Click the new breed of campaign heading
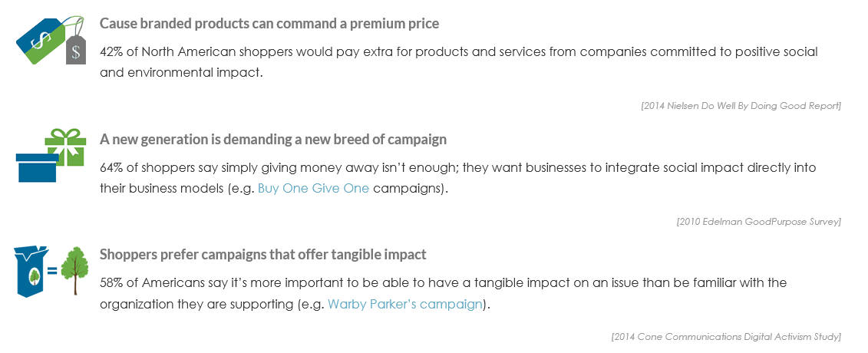This screenshot has height=353, width=868. tap(273, 140)
